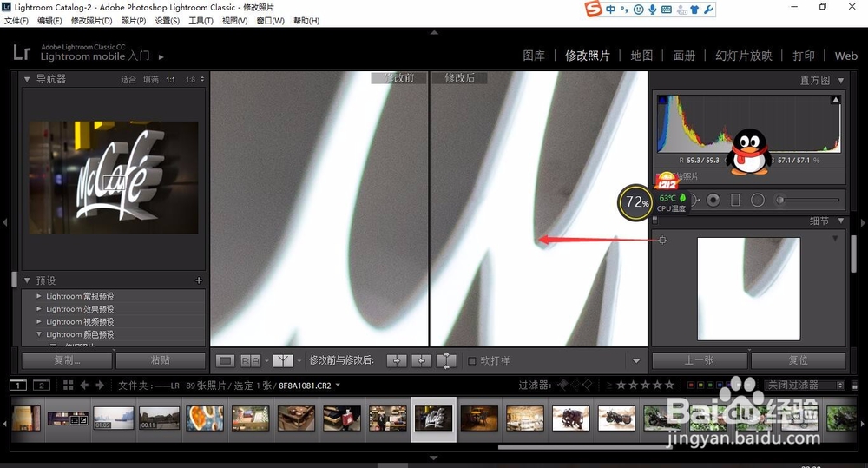Click the adjustment brush size slider track
This screenshot has height=468, width=868.
tap(811, 200)
